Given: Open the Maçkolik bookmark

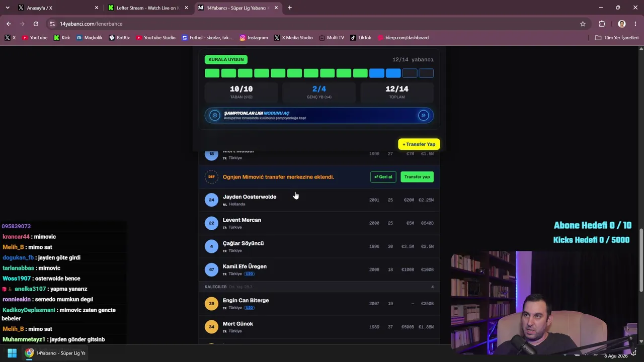Looking at the screenshot, I should coord(90,38).
